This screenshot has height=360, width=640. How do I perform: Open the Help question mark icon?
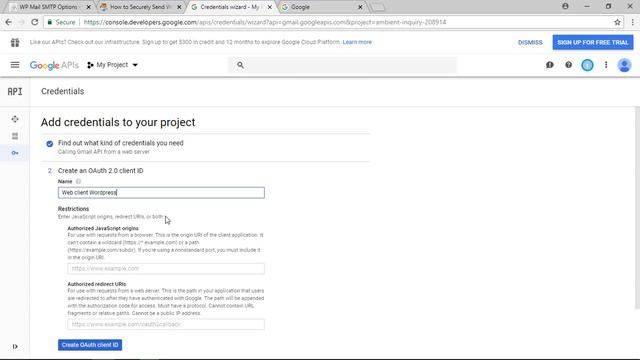coord(569,65)
